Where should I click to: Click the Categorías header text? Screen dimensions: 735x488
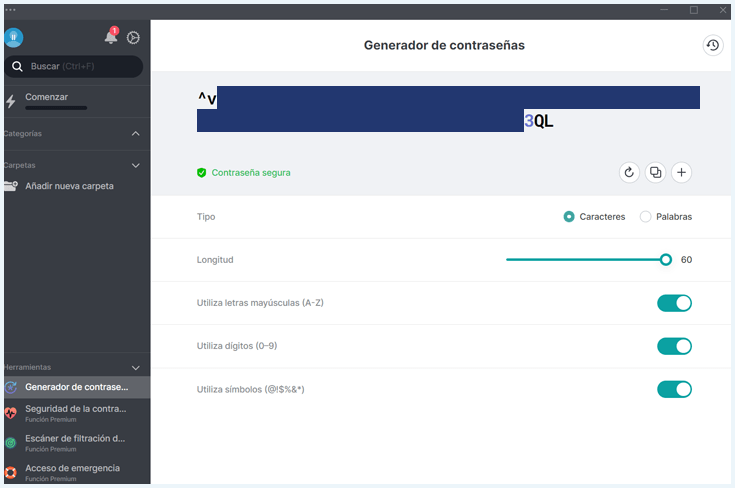pyautogui.click(x=22, y=134)
